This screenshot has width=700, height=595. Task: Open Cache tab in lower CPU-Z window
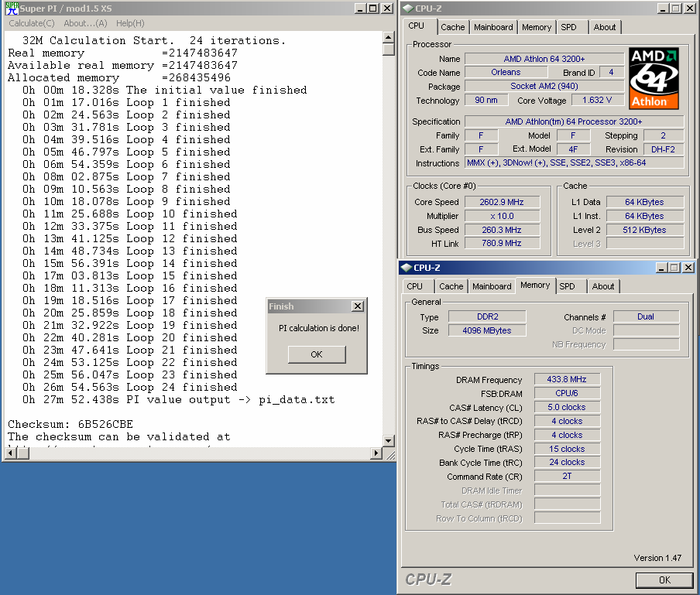451,286
